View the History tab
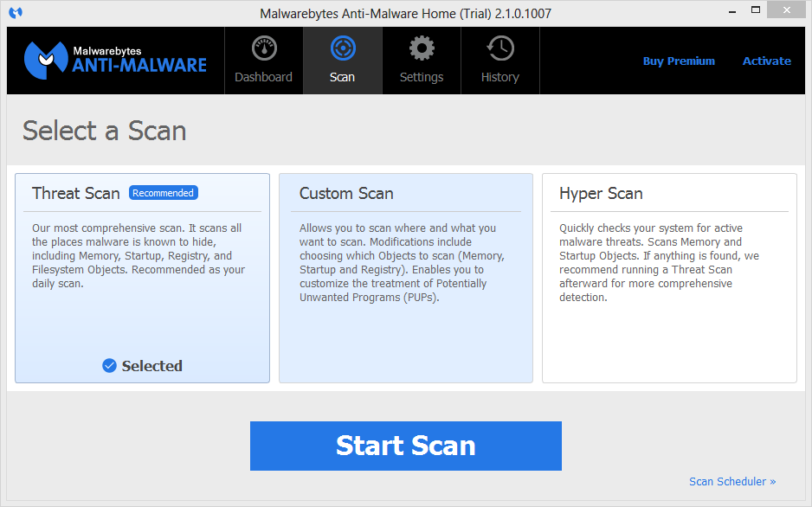The width and height of the screenshot is (812, 507). coord(500,61)
